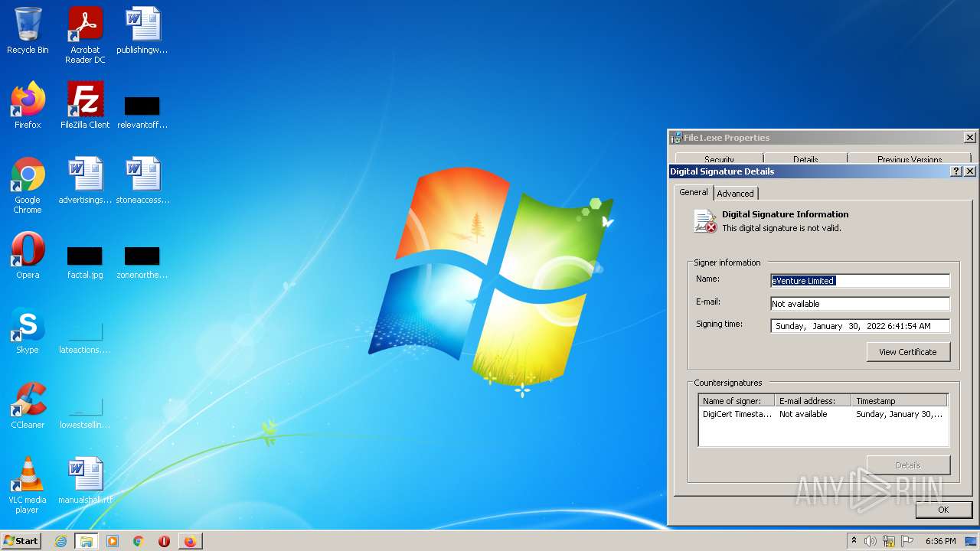Screen dimensions: 980x551
Task: Select the lowestsellin... desktop file
Action: (x=85, y=412)
